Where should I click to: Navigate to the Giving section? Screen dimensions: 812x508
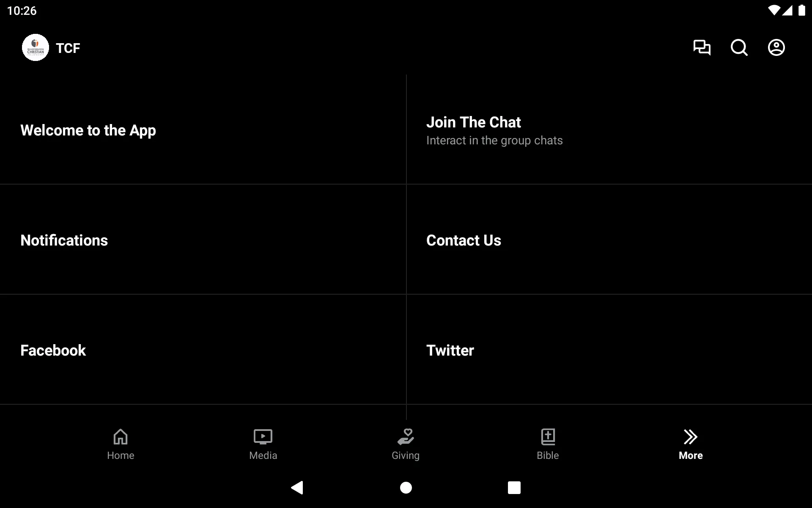coord(406,444)
